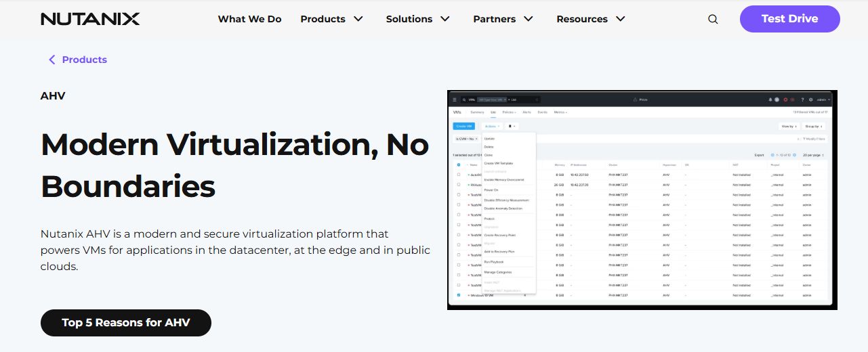Screen dimensions: 868x352
Task: Click the search magnifier inside Prism search bar
Action: pos(464,100)
